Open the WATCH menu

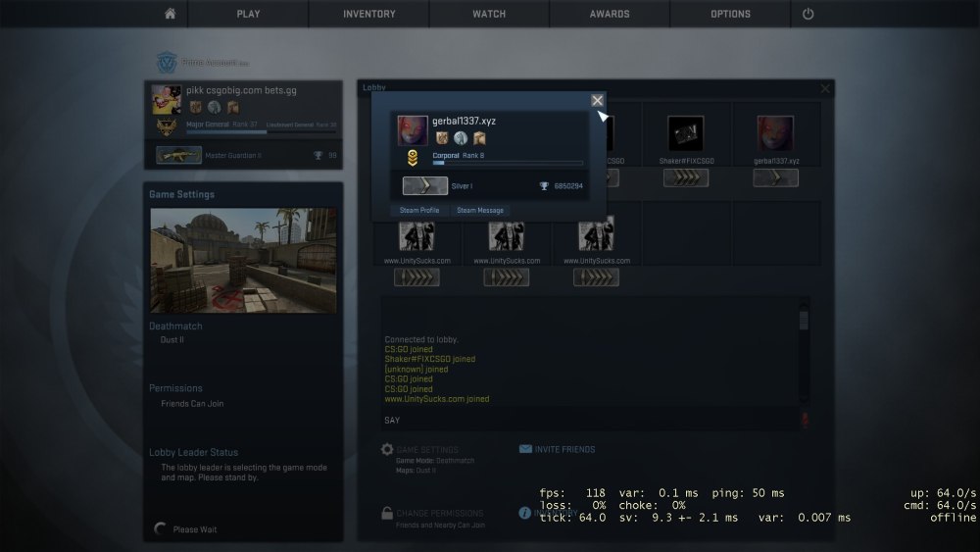coord(489,14)
